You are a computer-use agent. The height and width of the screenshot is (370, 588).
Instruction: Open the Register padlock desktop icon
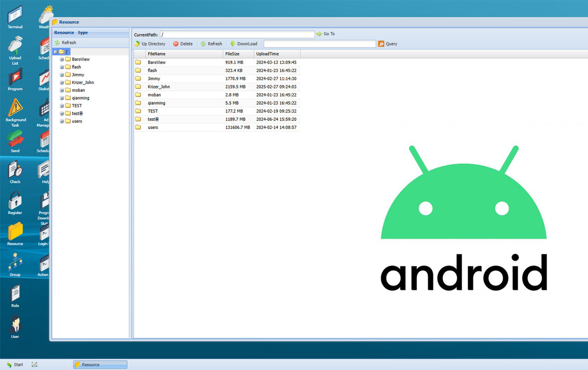click(15, 203)
